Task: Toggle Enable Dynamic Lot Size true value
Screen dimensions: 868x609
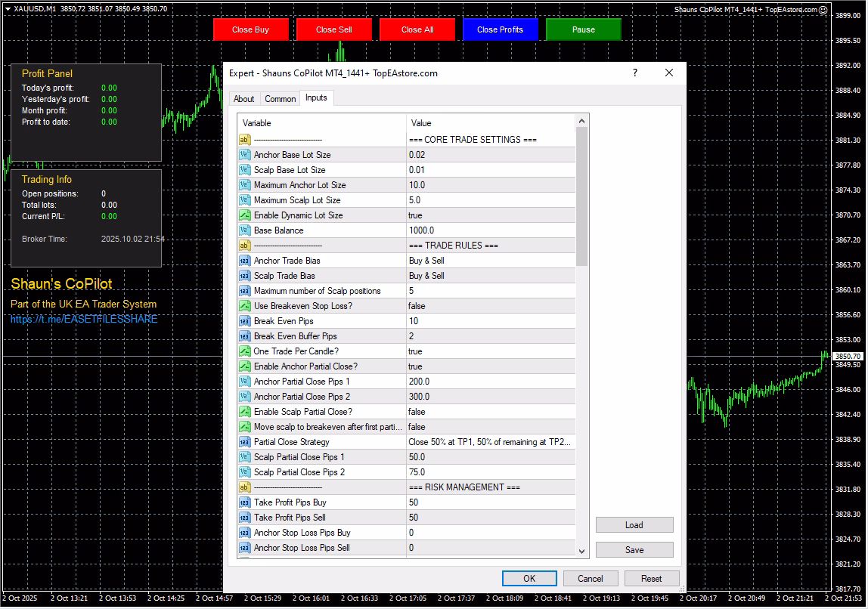Action: [491, 215]
